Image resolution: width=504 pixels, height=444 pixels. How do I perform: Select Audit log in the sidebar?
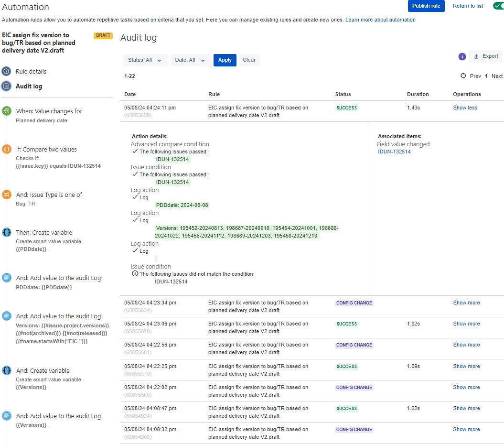click(x=29, y=86)
